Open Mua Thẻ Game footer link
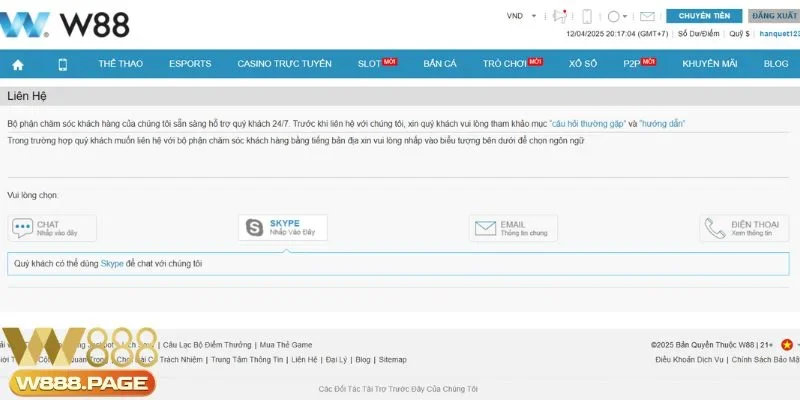Image resolution: width=800 pixels, height=400 pixels. [286, 345]
